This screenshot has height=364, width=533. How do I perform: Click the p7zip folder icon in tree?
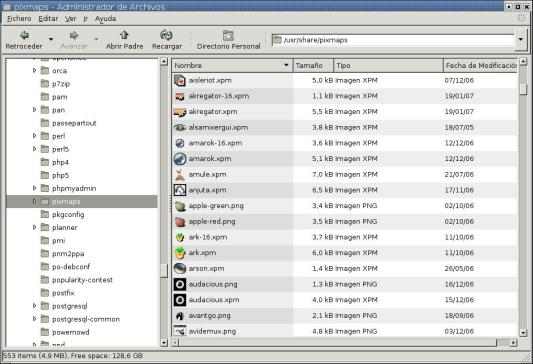point(45,84)
